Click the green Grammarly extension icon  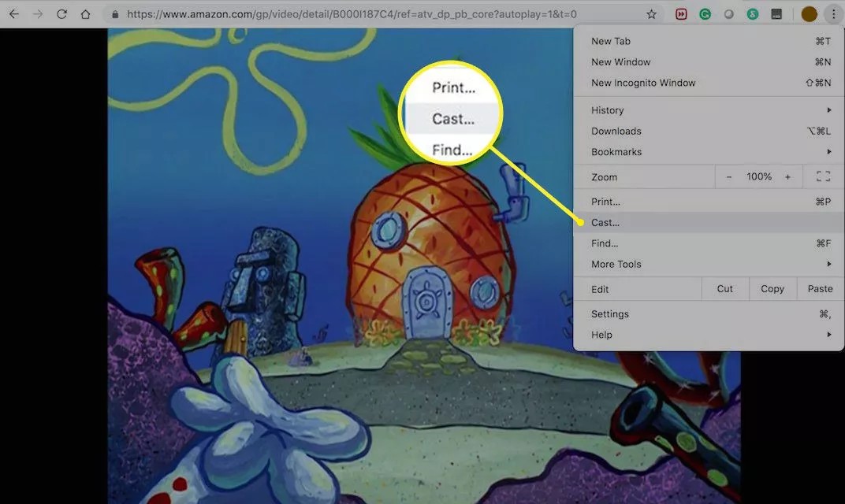tap(705, 14)
